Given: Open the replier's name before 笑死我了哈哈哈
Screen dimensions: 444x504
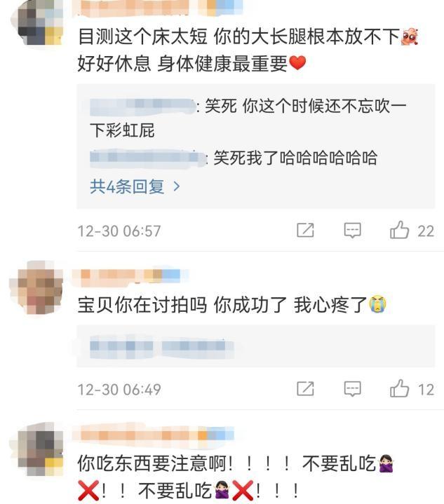Looking at the screenshot, I should 147,158.
